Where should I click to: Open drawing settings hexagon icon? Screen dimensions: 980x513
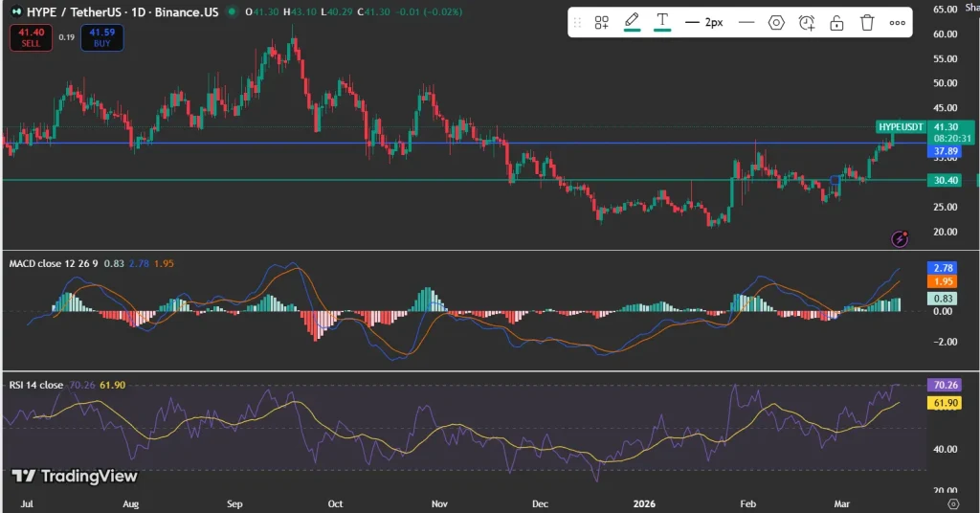pos(776,23)
